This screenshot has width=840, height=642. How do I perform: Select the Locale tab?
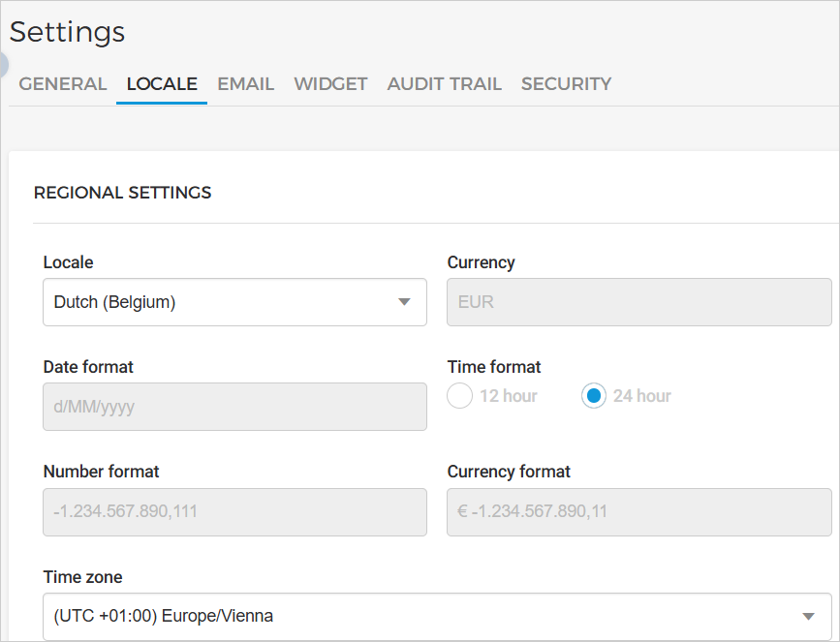point(162,84)
